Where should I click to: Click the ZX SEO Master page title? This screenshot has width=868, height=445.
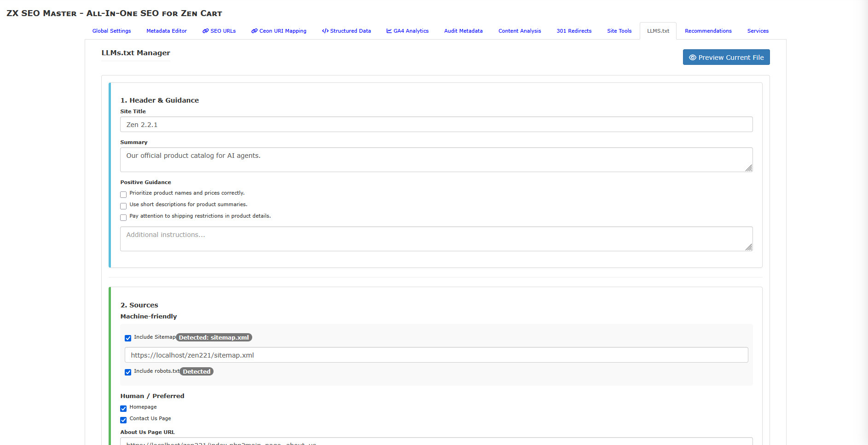coord(114,13)
